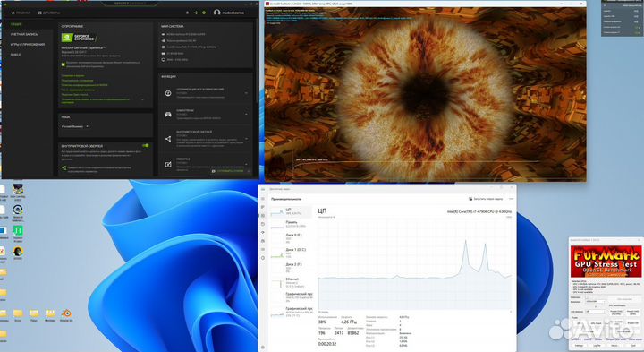Open the license agreement link

(x=77, y=81)
